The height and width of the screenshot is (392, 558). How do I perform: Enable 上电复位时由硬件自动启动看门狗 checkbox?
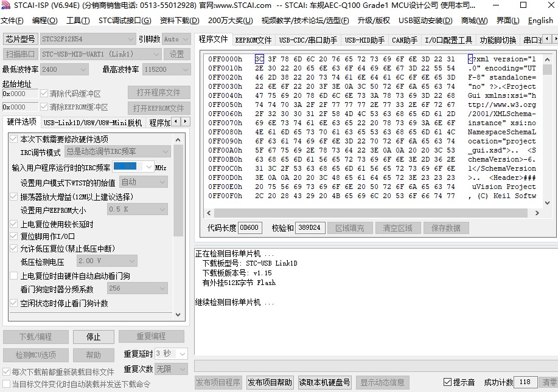pyautogui.click(x=13, y=276)
